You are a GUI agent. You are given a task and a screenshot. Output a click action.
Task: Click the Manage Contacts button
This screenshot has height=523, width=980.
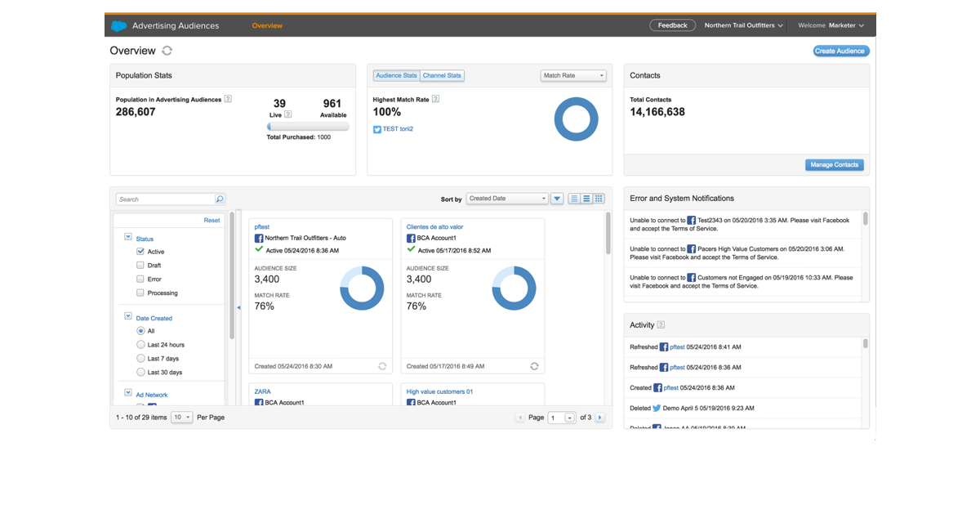point(834,165)
